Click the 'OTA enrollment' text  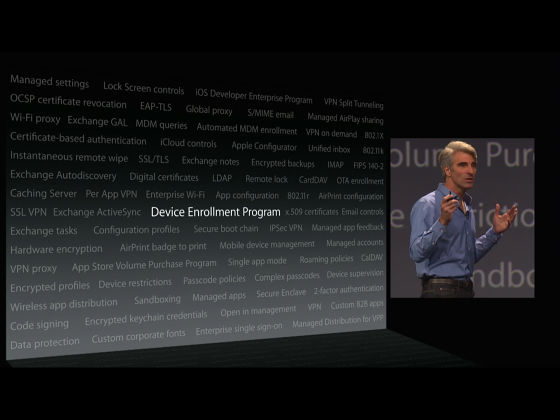[x=360, y=181]
